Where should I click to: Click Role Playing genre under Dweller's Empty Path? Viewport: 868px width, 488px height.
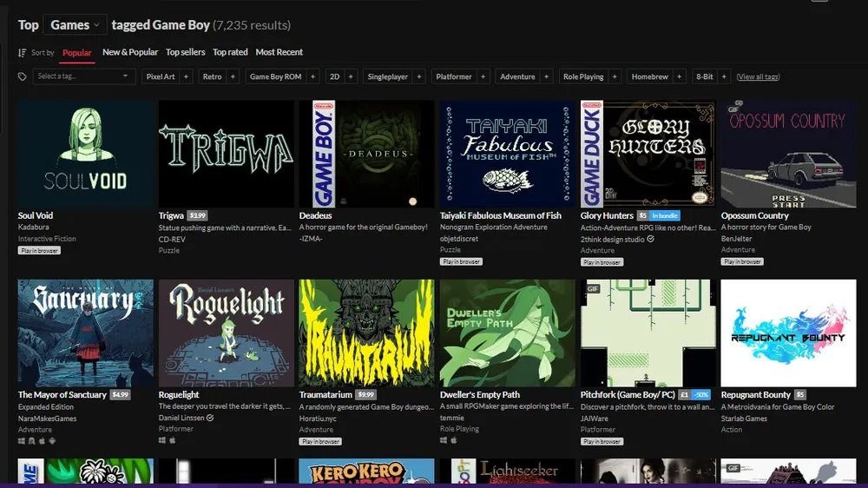click(459, 429)
